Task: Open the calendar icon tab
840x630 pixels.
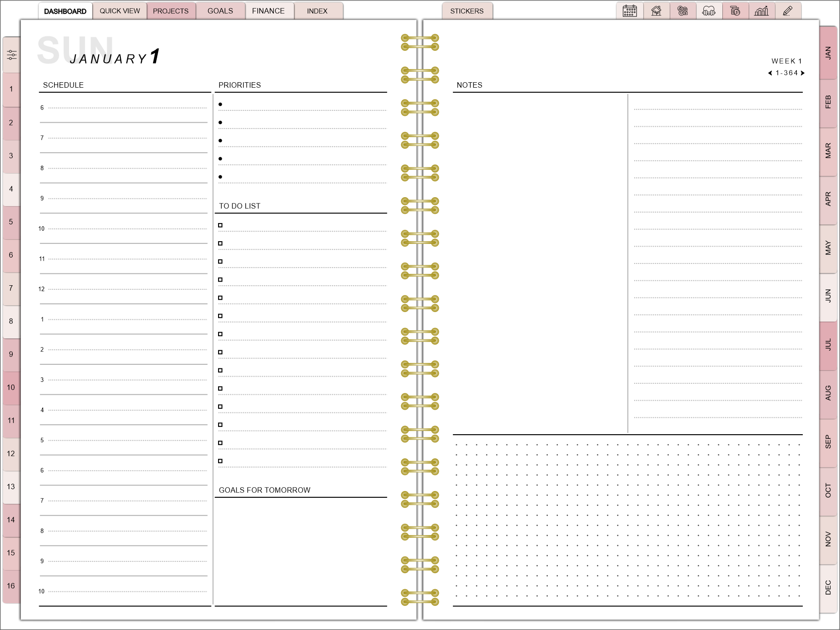Action: 630,11
